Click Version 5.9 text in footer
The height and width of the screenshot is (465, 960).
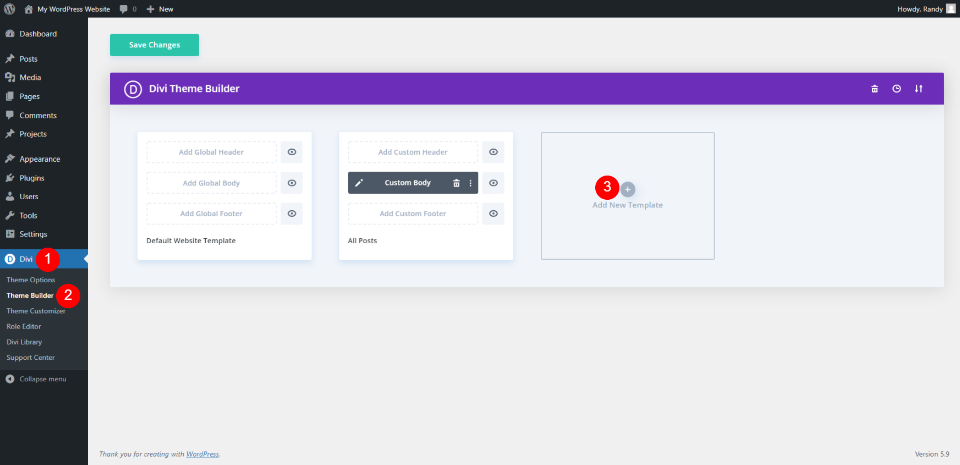point(931,455)
